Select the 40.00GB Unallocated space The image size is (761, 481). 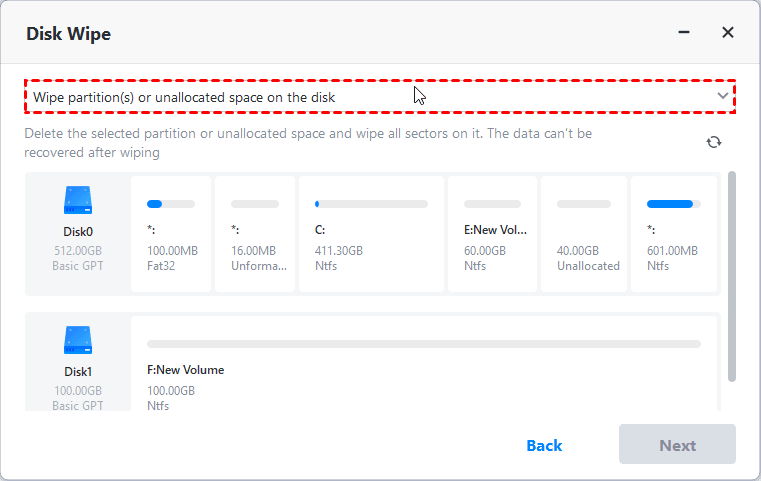(583, 235)
